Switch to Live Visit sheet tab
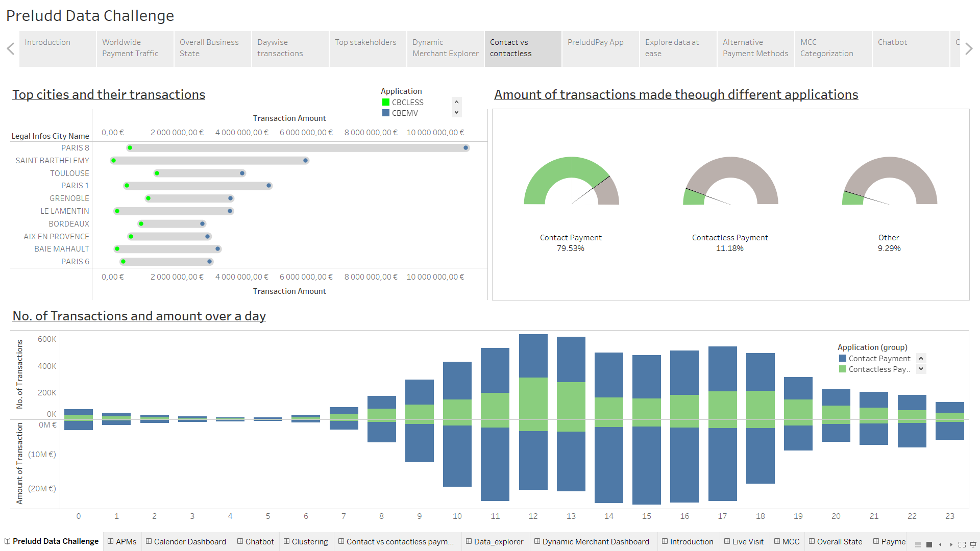Screen dimensions: 980x551 pyautogui.click(x=744, y=541)
